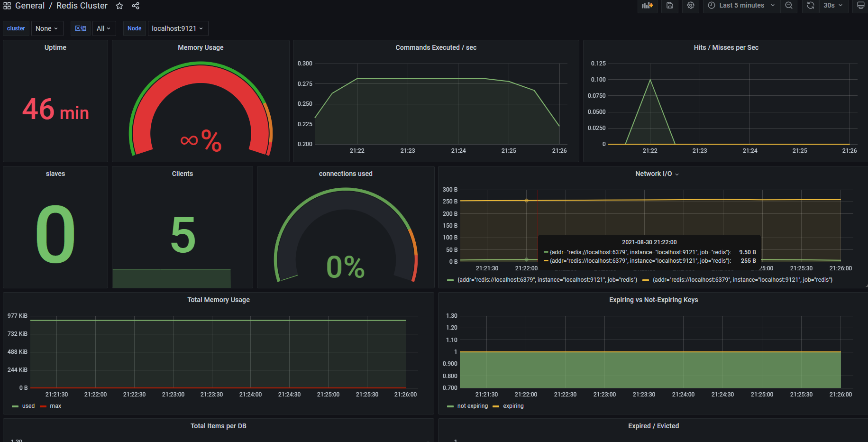Open the dashboard grid menu icon
The height and width of the screenshot is (442, 868).
click(x=7, y=6)
